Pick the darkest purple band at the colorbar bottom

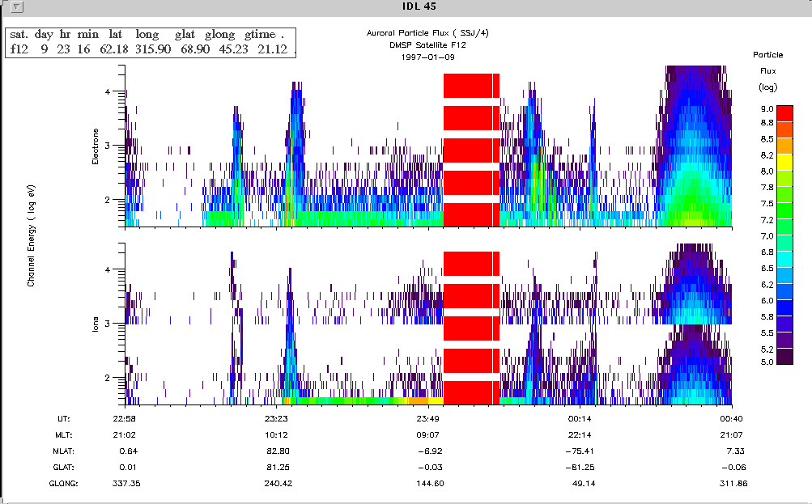(x=785, y=356)
